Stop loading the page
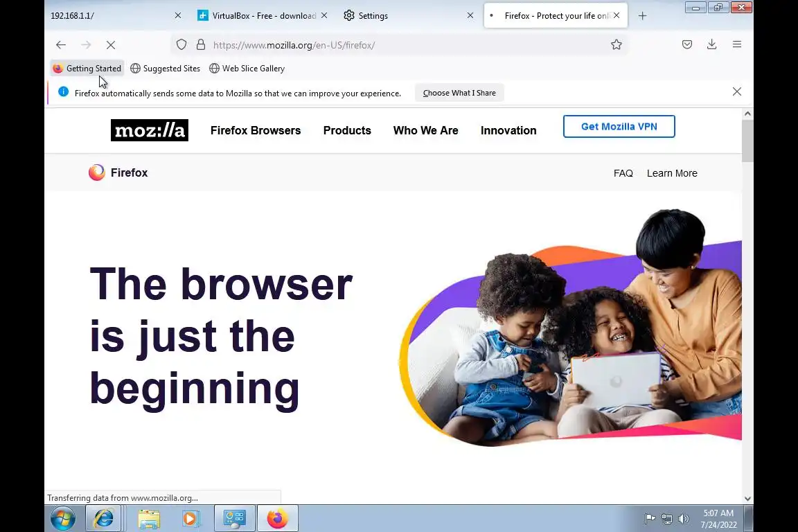The image size is (798, 532). [x=110, y=45]
